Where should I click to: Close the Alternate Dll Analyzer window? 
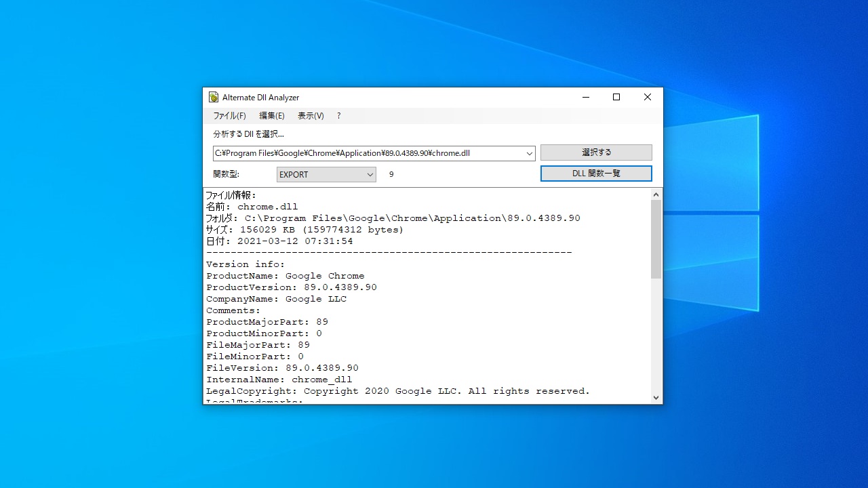[648, 98]
